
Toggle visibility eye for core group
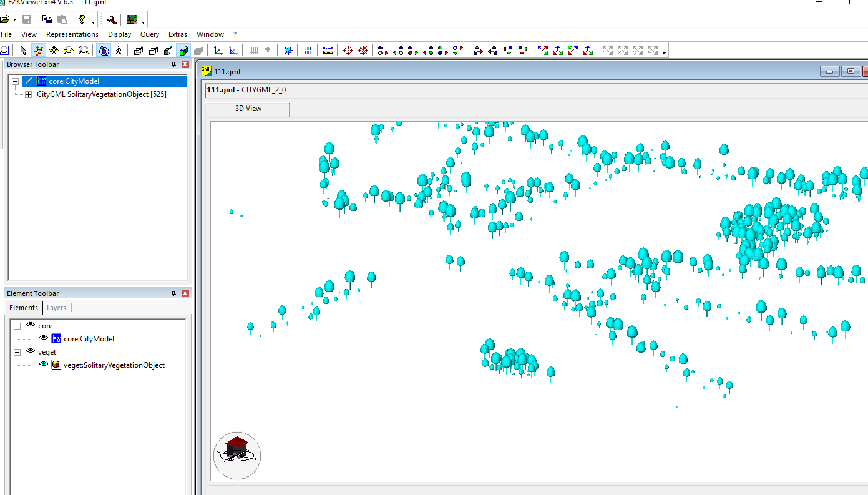[x=31, y=325]
